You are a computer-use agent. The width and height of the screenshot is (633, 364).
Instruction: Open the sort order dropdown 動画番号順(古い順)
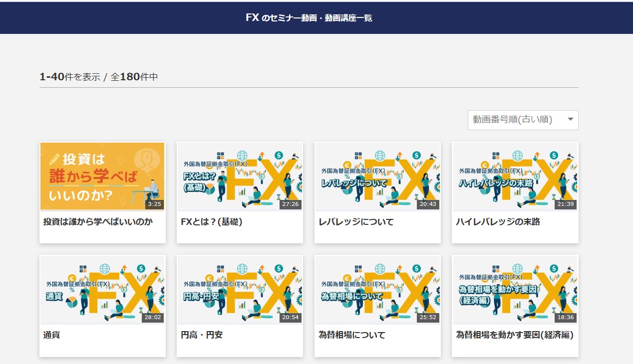pos(514,120)
